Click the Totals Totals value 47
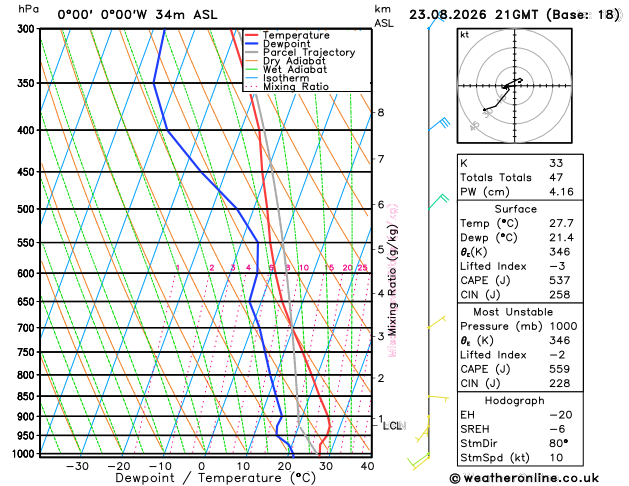 (x=556, y=177)
